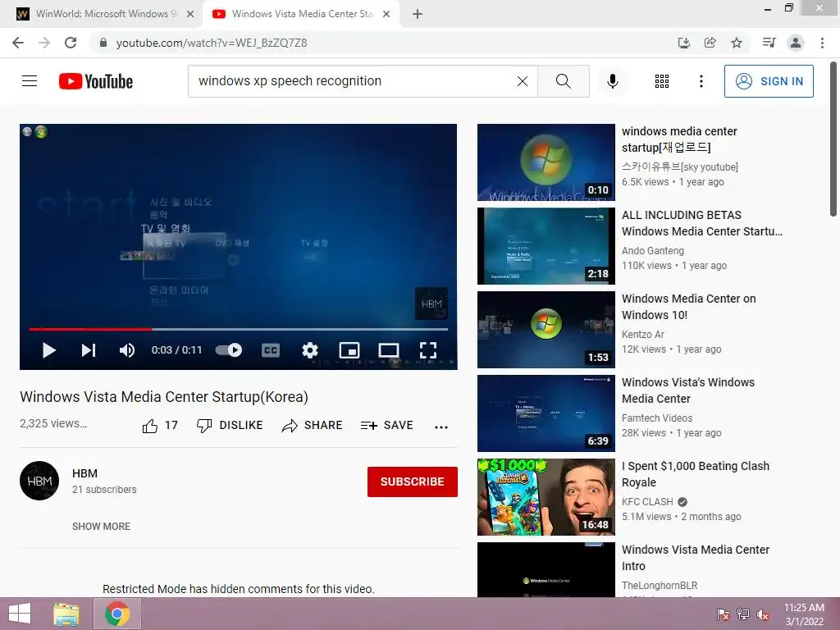
Task: Open File Explorer from taskbar
Action: [66, 614]
